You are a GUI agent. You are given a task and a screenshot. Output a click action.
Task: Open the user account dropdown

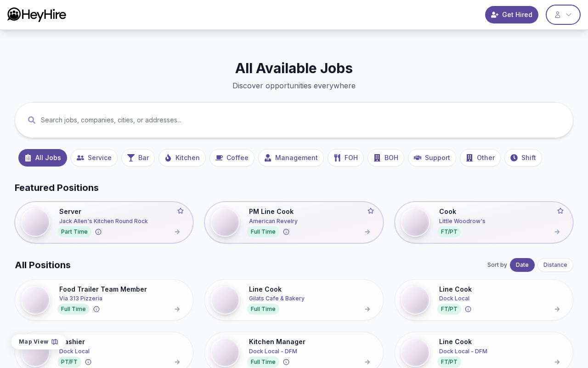click(563, 15)
